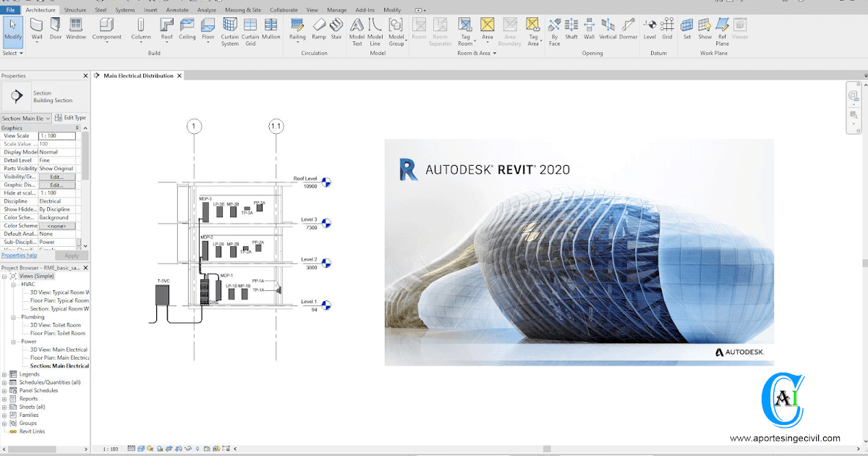Choose the Vertical opening tool
868x456 pixels.
[608, 29]
